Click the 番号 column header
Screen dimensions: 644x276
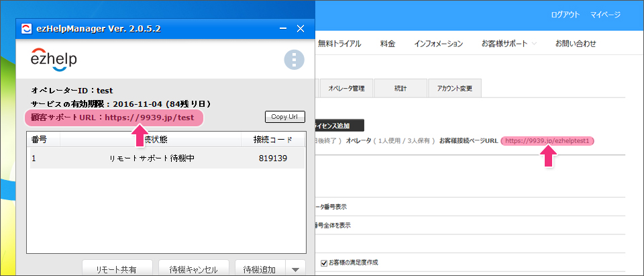click(x=43, y=140)
